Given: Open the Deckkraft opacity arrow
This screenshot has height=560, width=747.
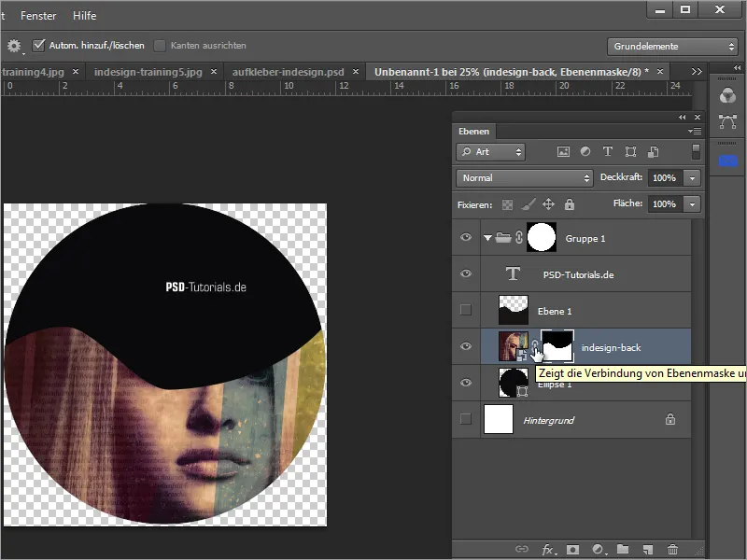Looking at the screenshot, I should (x=692, y=178).
